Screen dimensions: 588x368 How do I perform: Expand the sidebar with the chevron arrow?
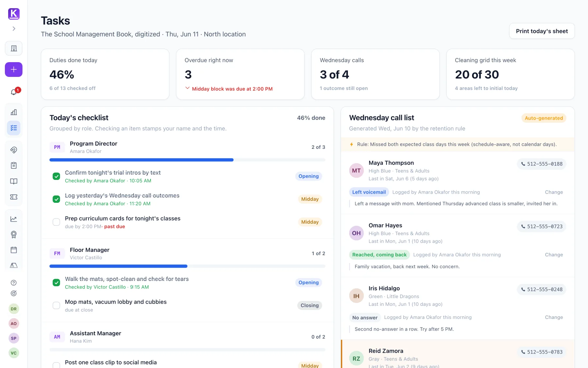tap(14, 28)
